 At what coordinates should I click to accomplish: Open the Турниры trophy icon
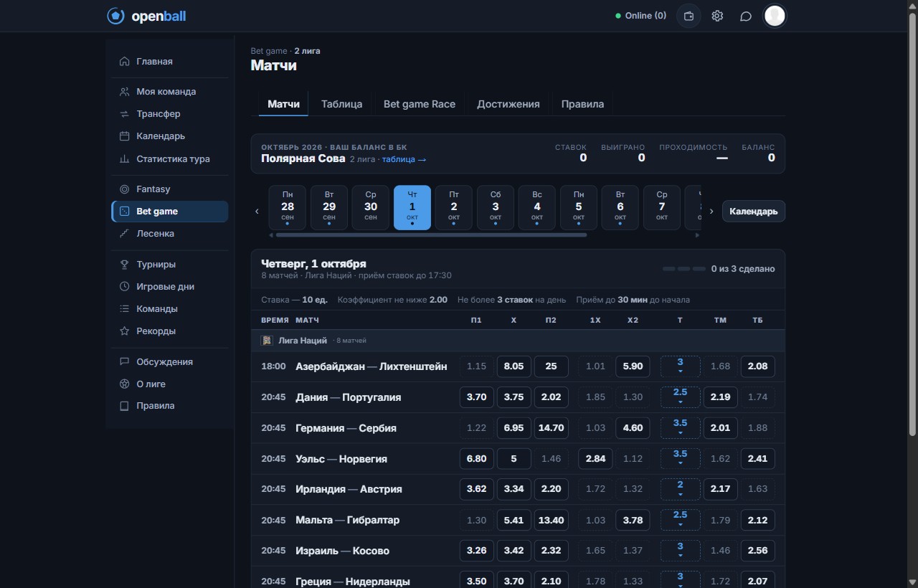124,265
